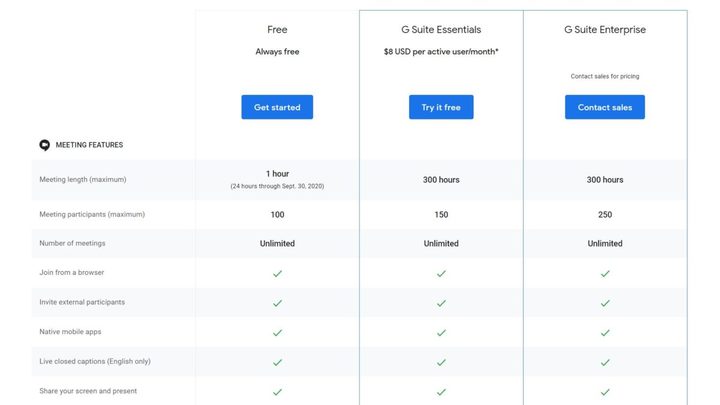Click the Meeting length (maximum) row label

83,180
